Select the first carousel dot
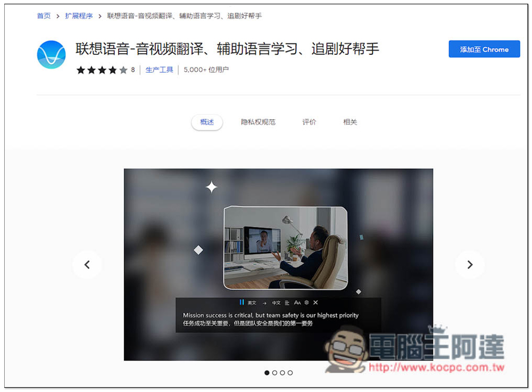Viewport: 532px width, 392px height. [x=267, y=373]
